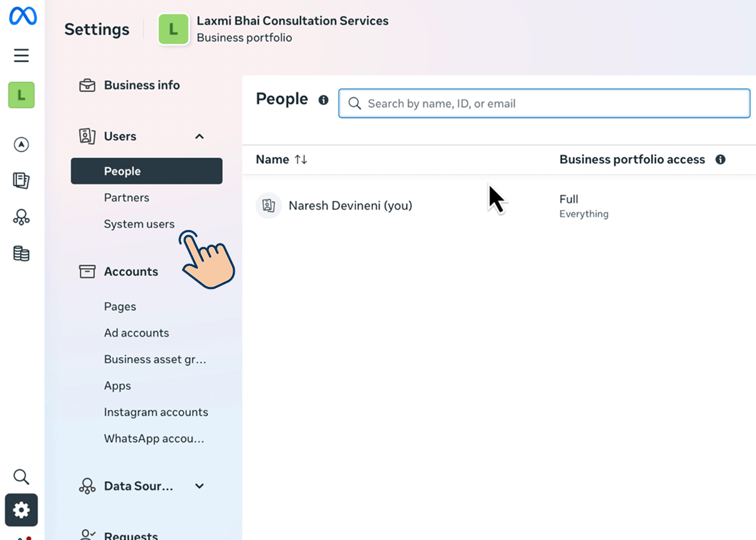Click the Everything access detail text

click(x=584, y=214)
